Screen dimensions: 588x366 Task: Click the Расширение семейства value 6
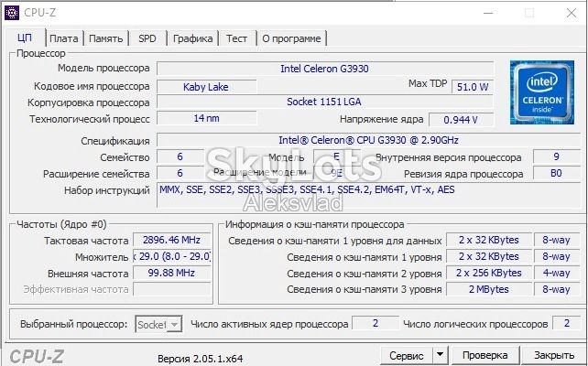pyautogui.click(x=180, y=173)
